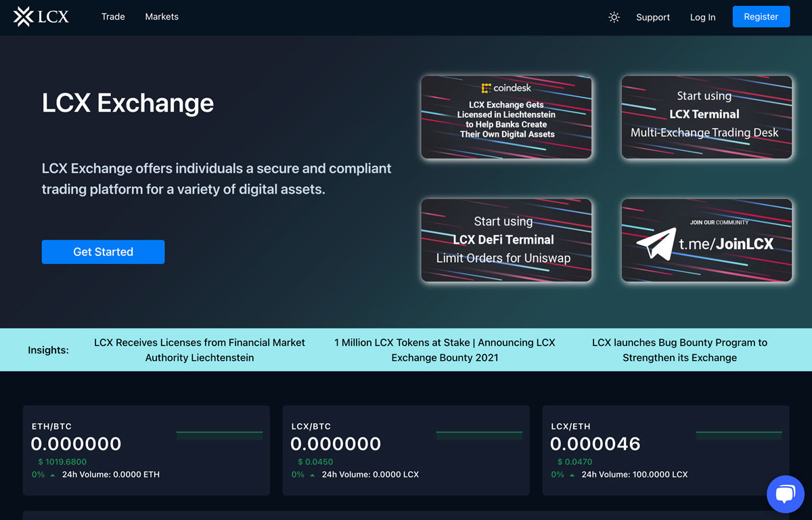Toggle light mode with the sun icon
Viewport: 812px width, 520px height.
click(x=614, y=18)
